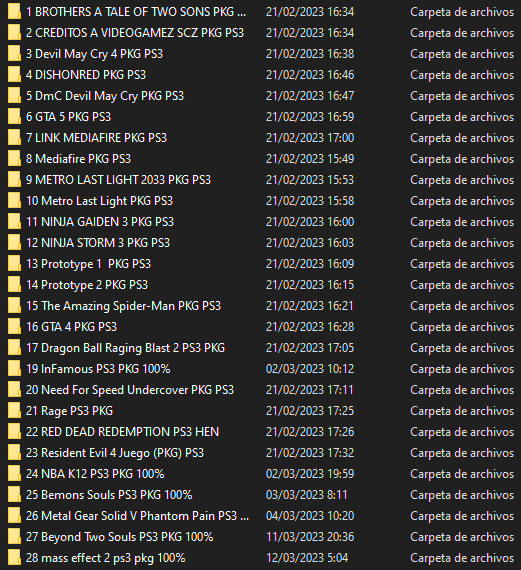
Task: Select '10 Metro Last Light PKG PS3' name
Action: point(99,201)
